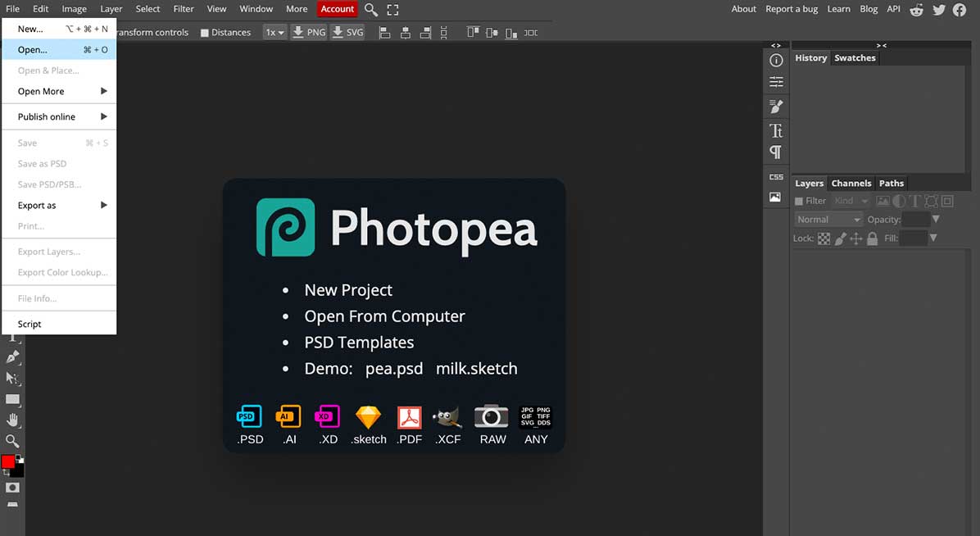Image resolution: width=980 pixels, height=536 pixels.
Task: Align horizontal centers icon
Action: tap(405, 33)
